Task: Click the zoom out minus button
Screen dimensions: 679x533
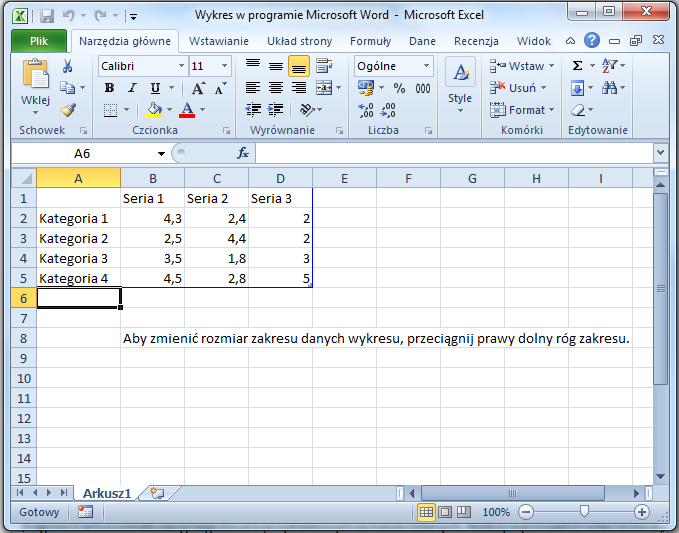Action: (526, 512)
